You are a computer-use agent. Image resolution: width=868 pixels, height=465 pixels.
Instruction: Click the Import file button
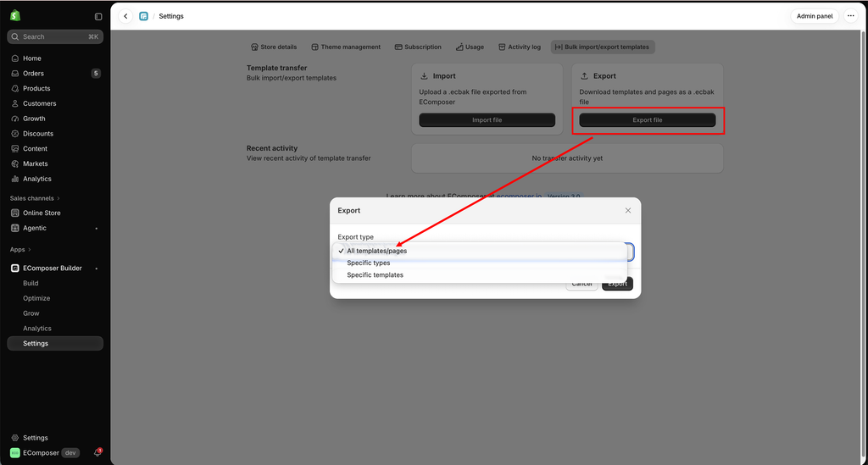[x=487, y=120]
